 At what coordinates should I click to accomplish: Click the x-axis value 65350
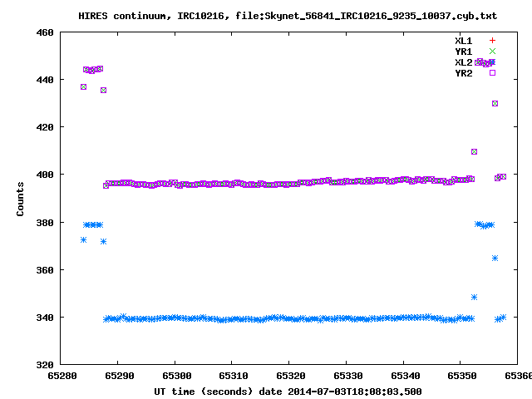point(462,376)
